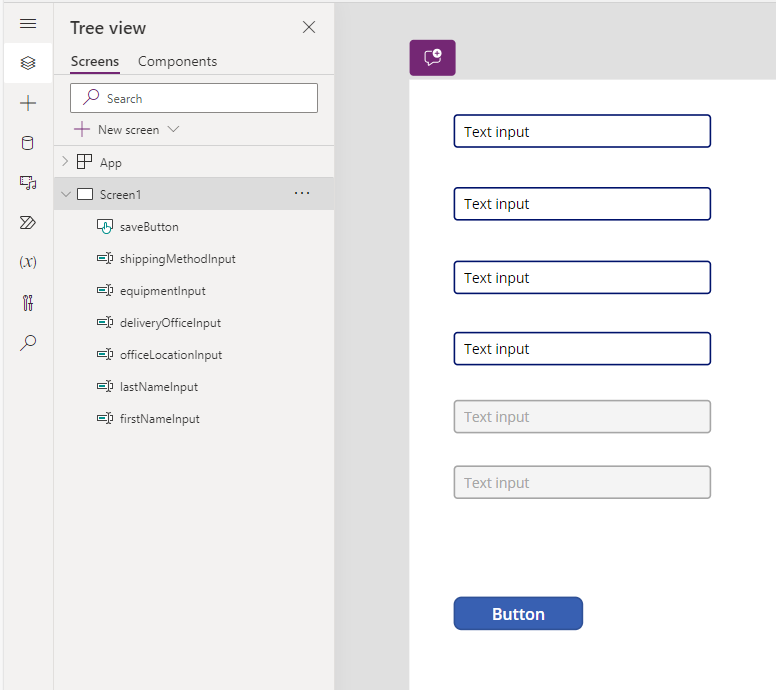The width and height of the screenshot is (776, 690).
Task: Open the Search magnifier icon in sidebar
Action: click(28, 343)
